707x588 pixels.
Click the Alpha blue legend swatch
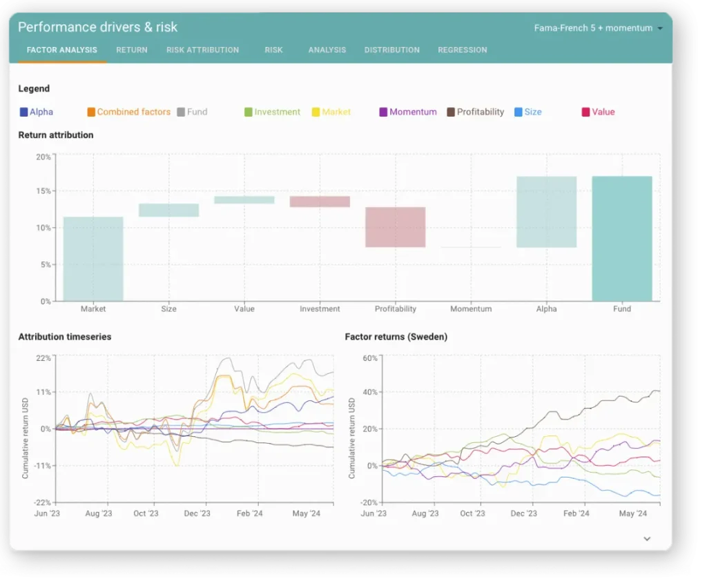pos(24,112)
